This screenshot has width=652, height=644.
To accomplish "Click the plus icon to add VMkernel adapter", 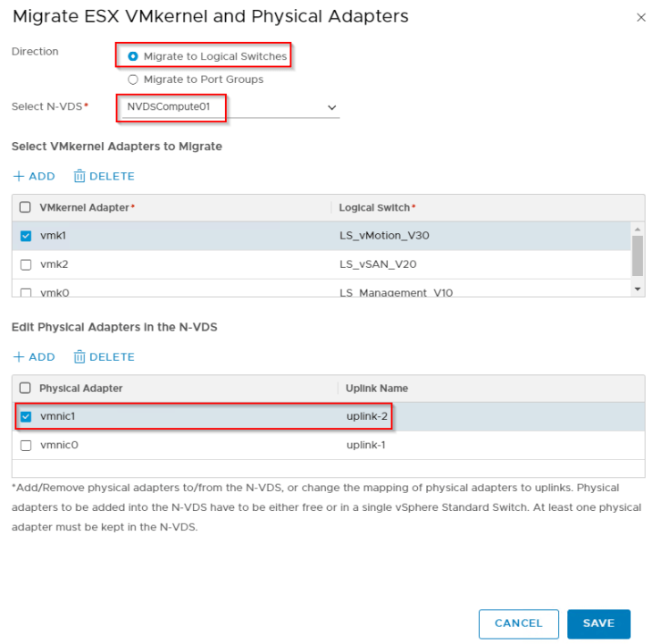I will point(19,177).
